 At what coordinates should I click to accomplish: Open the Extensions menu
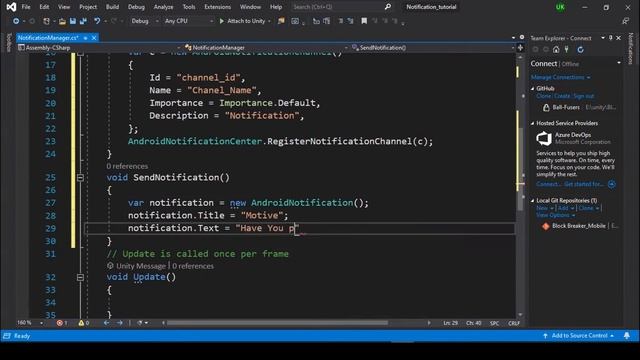217,7
